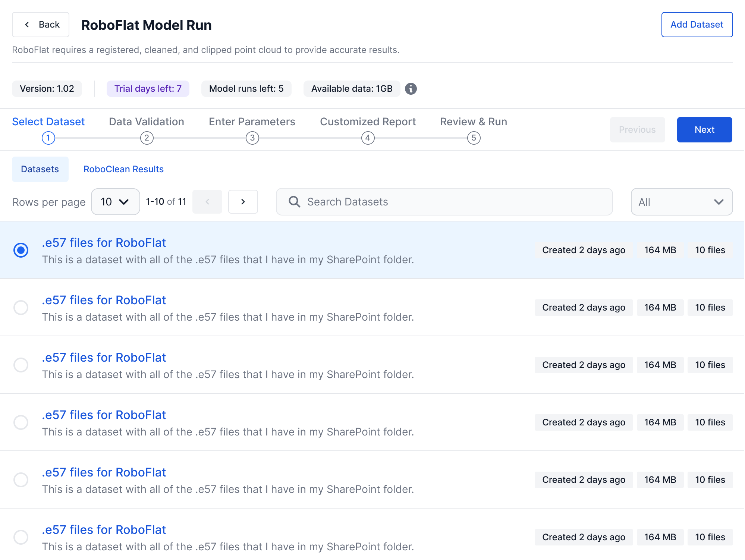Screen dimensions: 745x560
Task: Open the Select Dataset step
Action: click(48, 122)
